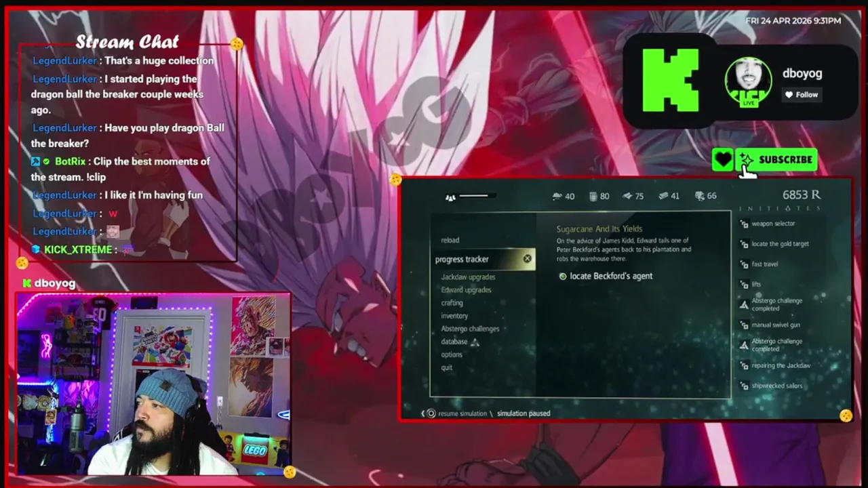
Task: Click the mission description about Peter Beckford
Action: (624, 249)
